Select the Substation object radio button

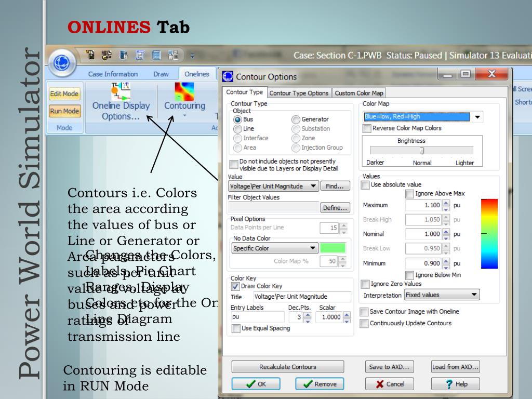(296, 129)
